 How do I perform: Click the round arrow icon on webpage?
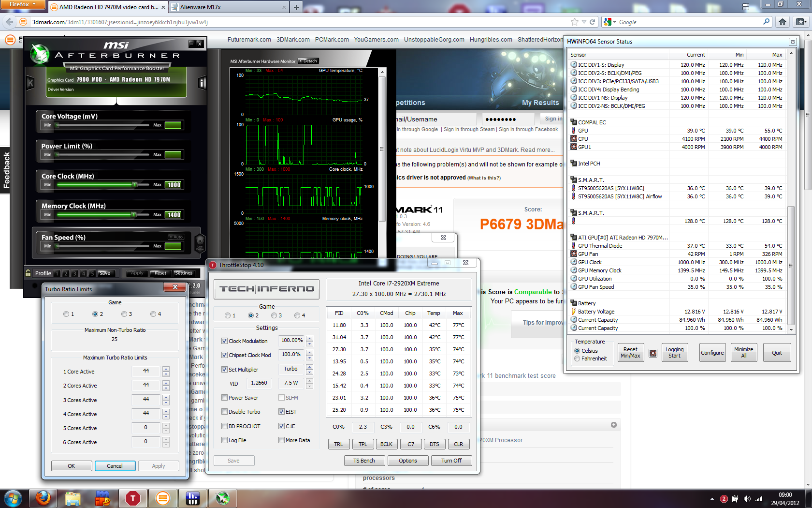point(614,425)
